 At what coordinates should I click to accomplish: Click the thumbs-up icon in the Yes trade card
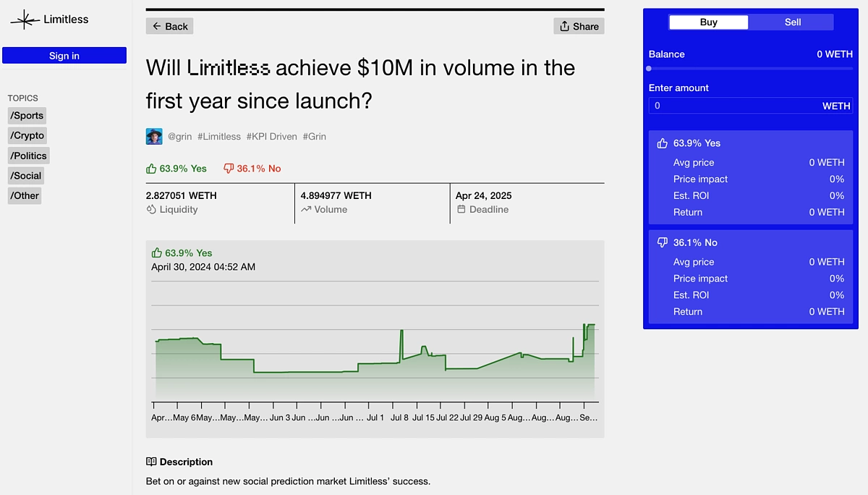point(662,143)
